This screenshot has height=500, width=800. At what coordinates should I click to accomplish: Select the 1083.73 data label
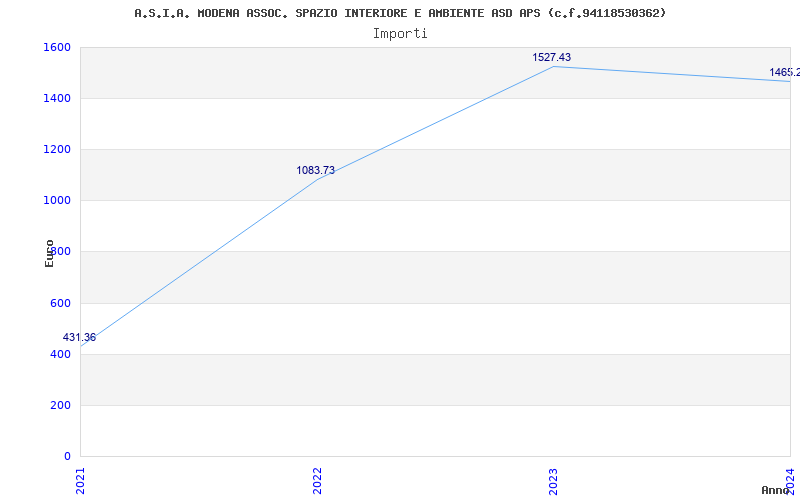315,170
